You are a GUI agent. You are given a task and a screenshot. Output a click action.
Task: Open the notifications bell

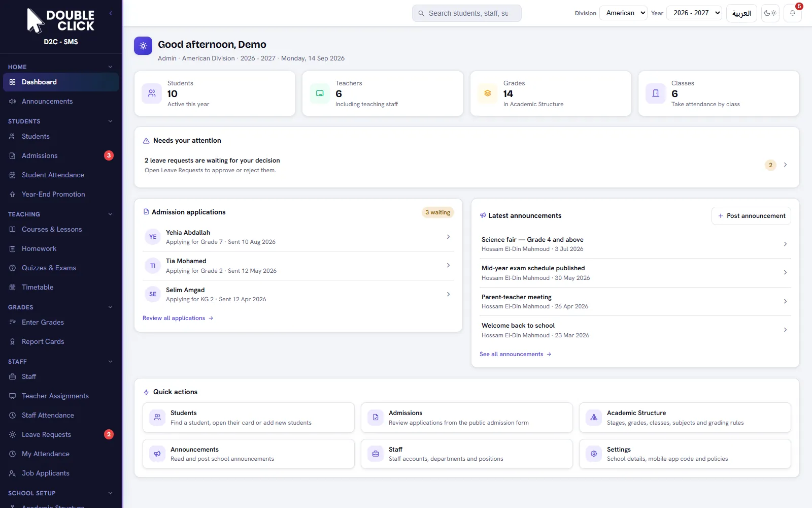[x=792, y=13]
